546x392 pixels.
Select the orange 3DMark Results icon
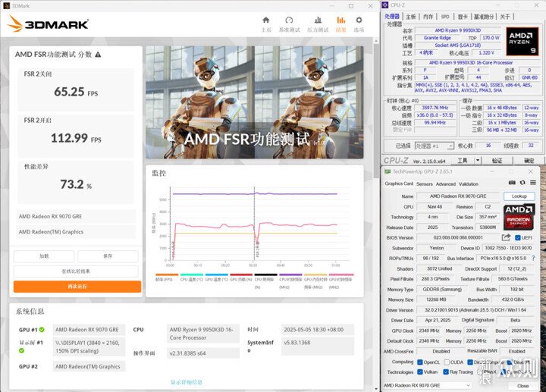coord(341,20)
